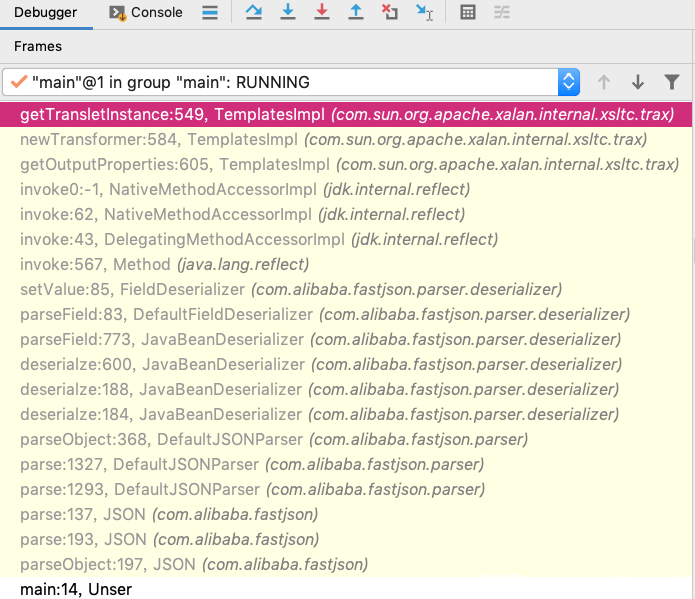Switch to the Console tab
The height and width of the screenshot is (599, 695).
pos(146,13)
